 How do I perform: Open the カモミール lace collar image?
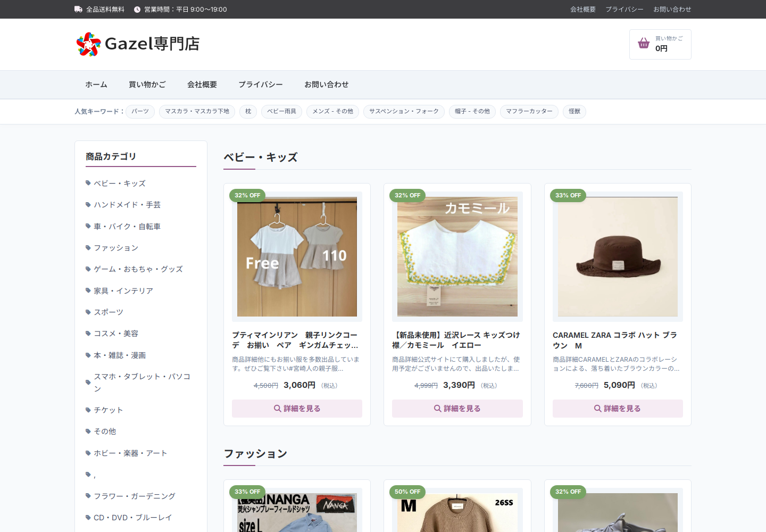click(457, 257)
